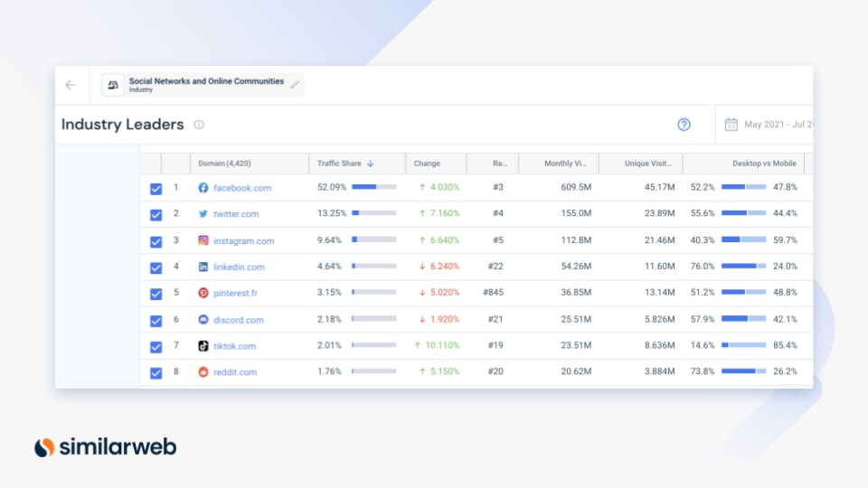Click the TikTok logo icon
Screen dimensions: 868x488
click(203, 346)
